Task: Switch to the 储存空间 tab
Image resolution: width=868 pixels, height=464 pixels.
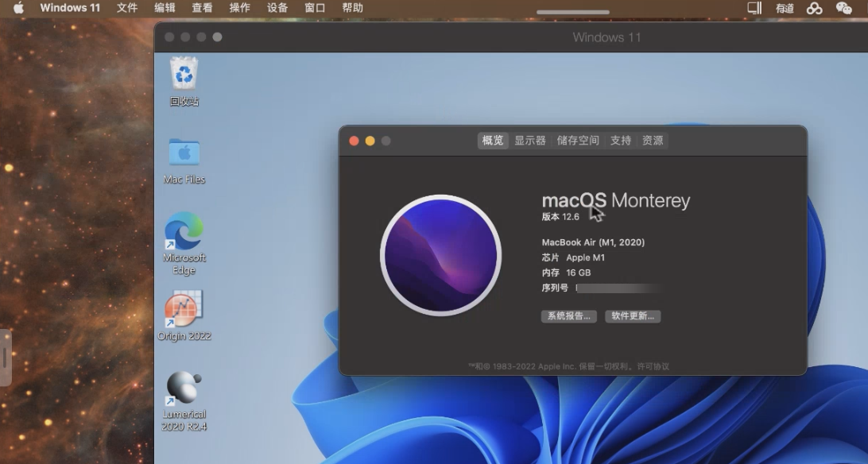Action: (578, 141)
